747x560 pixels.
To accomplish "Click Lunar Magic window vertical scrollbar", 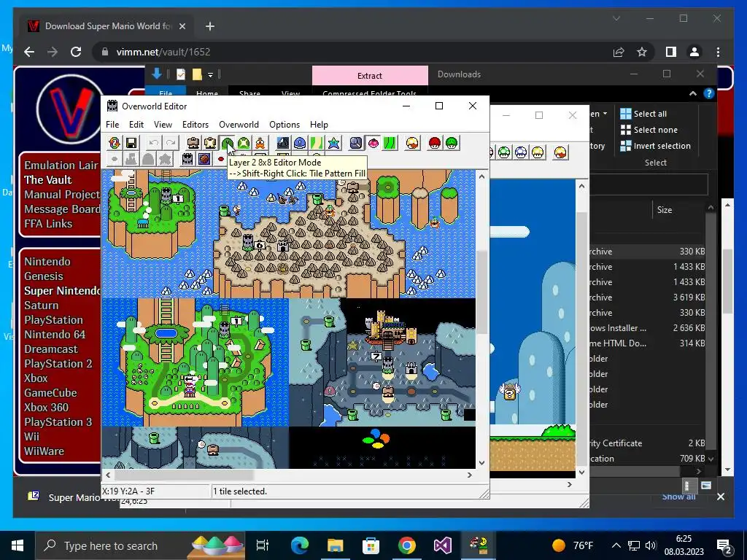I will click(581, 329).
